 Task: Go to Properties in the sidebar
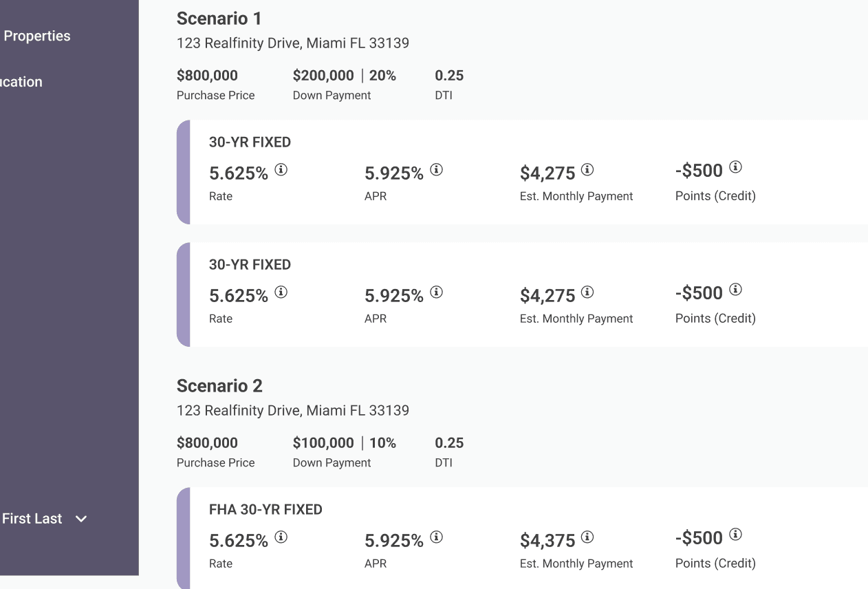37,36
